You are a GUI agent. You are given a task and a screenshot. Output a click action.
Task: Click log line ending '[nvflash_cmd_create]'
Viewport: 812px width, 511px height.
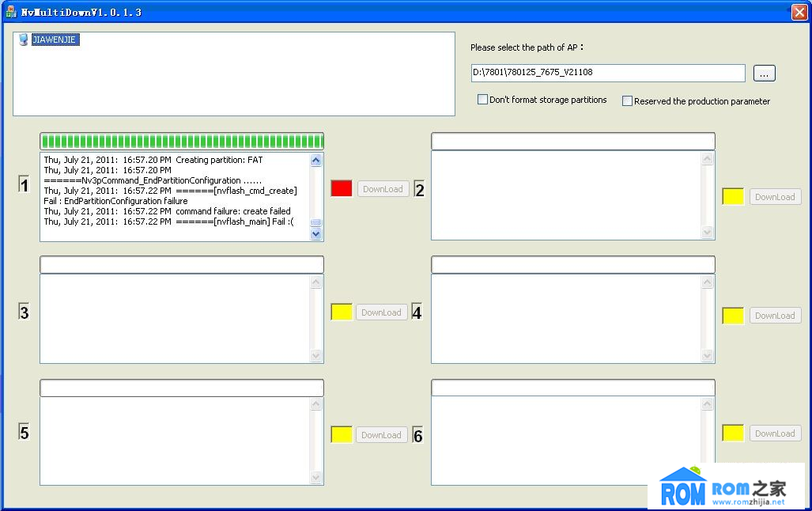170,191
